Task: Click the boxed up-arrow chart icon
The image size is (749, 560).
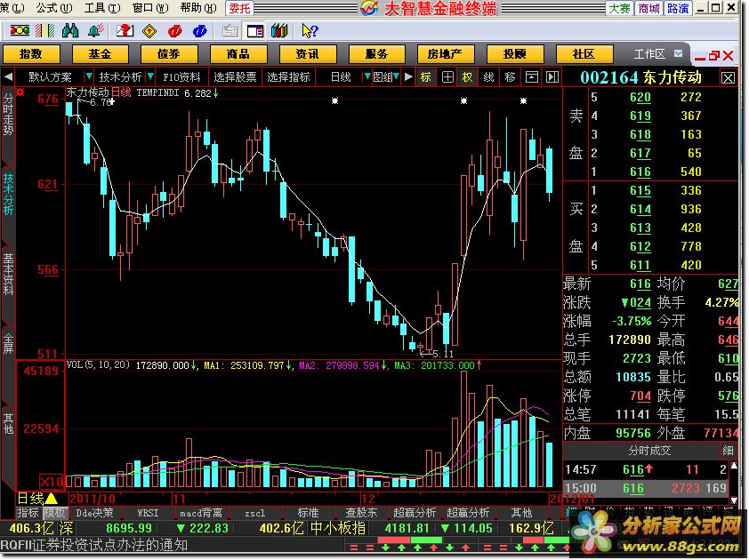Action: tap(532, 76)
